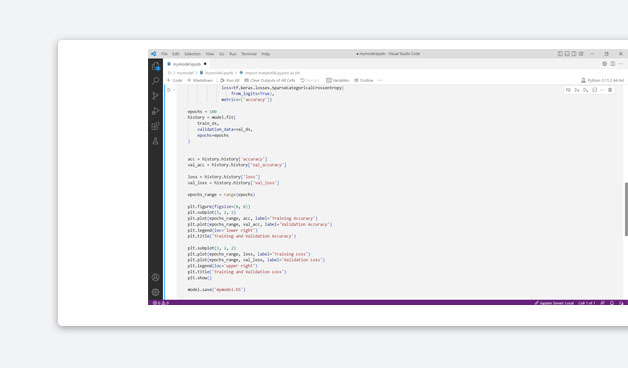The image size is (628, 368).
Task: Delete the cell with trash icon
Action: point(610,90)
